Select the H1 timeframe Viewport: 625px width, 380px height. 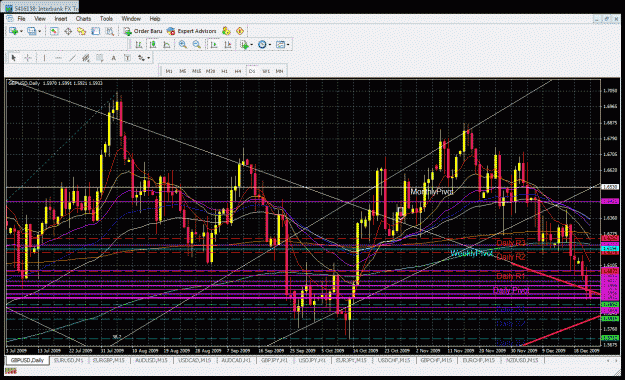[x=224, y=71]
